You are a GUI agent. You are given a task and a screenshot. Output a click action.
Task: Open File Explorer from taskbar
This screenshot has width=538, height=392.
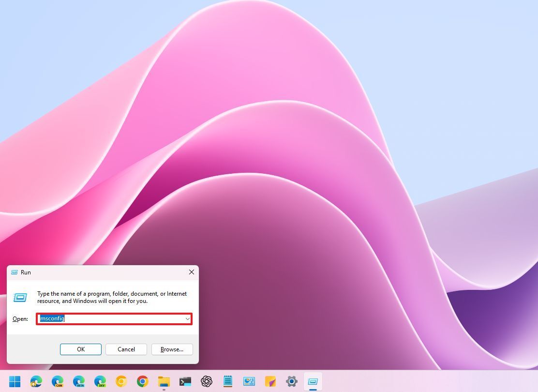coord(164,381)
